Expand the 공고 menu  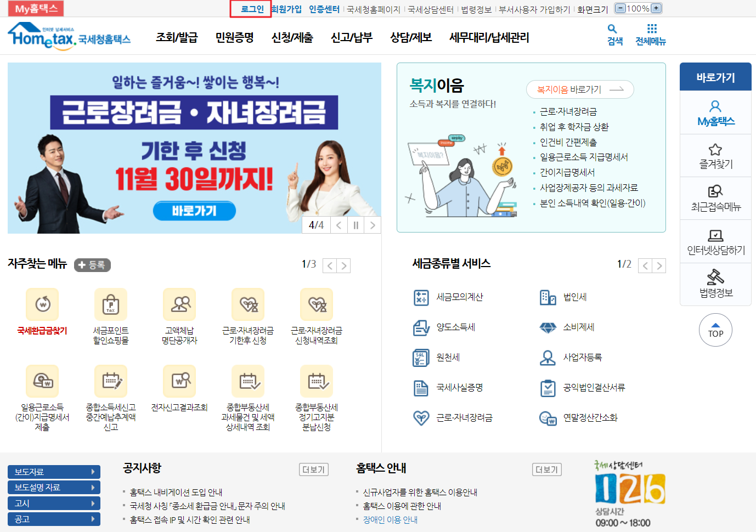click(x=54, y=519)
